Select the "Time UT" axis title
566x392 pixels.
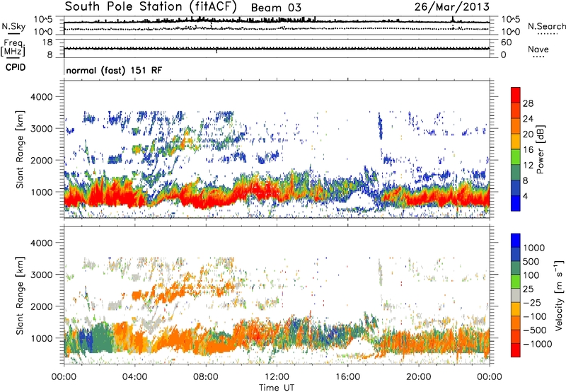click(x=277, y=387)
